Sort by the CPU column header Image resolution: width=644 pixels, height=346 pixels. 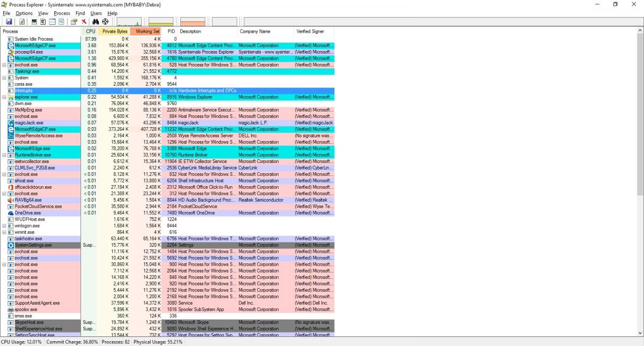(x=90, y=32)
